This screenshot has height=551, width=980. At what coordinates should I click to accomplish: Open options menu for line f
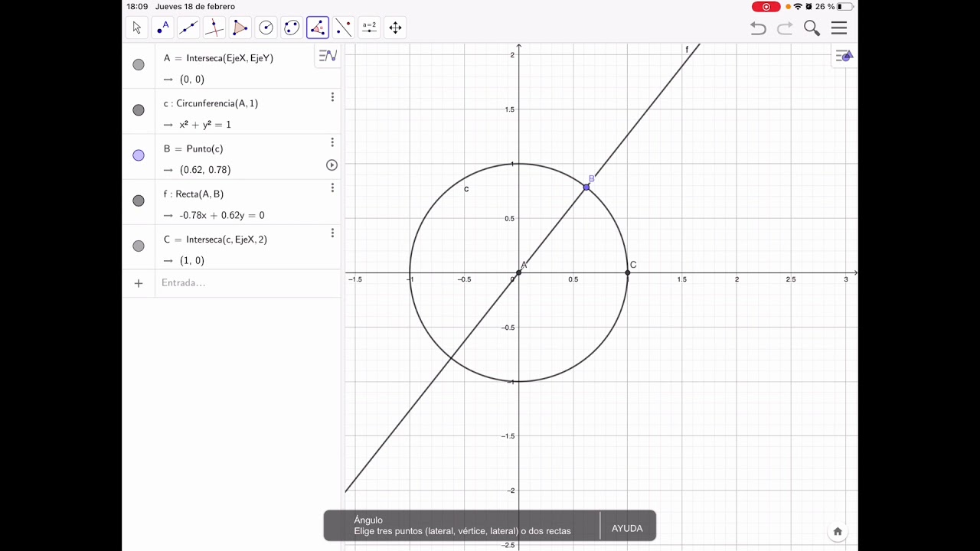click(332, 187)
